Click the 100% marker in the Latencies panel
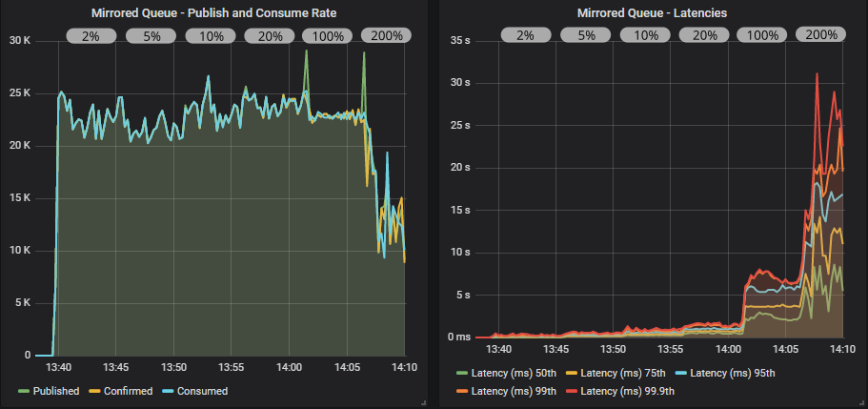The height and width of the screenshot is (409, 868). click(762, 35)
